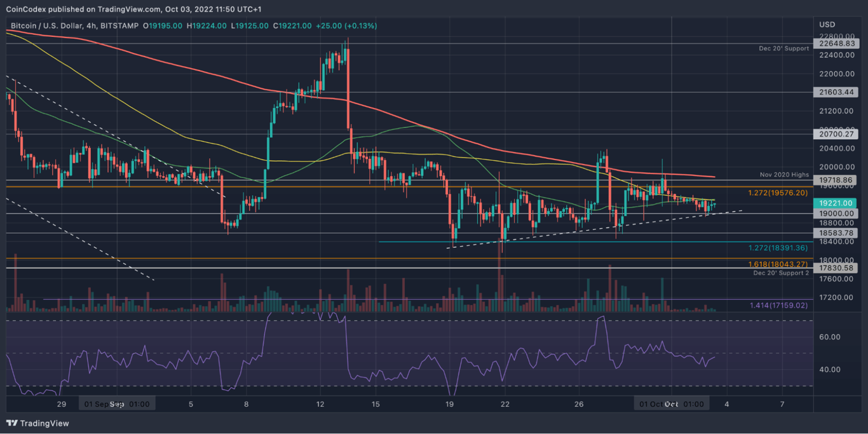The image size is (868, 434).
Task: Click the 22648.83 price level tag
Action: pos(836,44)
